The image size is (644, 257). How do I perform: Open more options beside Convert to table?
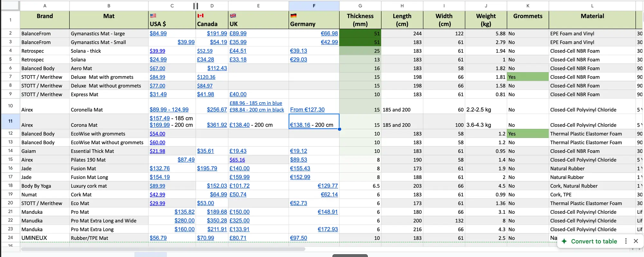pos(626,241)
